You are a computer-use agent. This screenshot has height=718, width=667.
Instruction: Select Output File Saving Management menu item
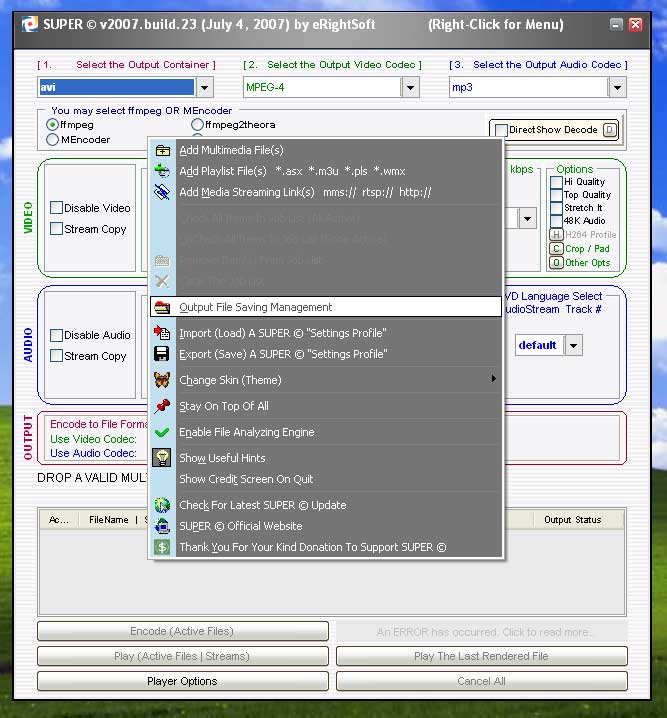click(326, 307)
